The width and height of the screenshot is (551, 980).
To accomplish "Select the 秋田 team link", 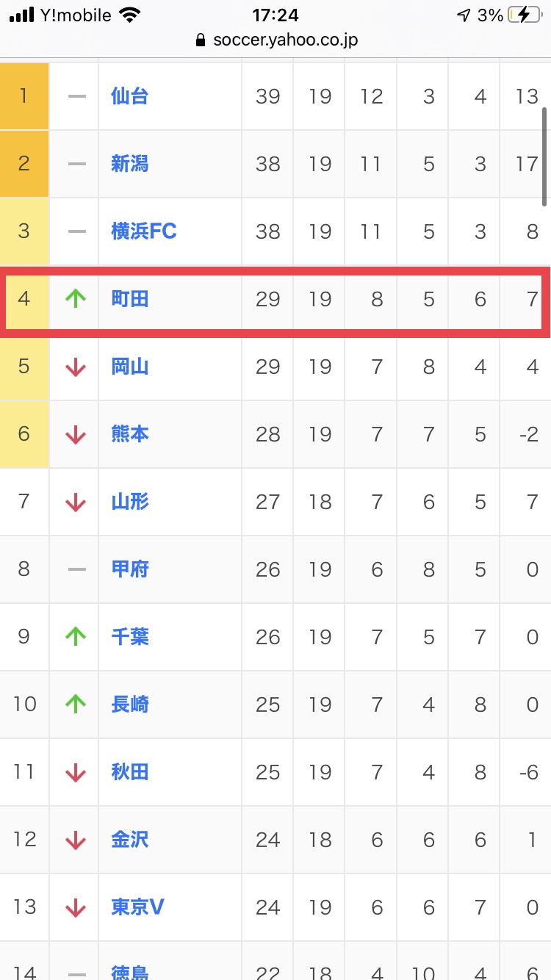I will pyautogui.click(x=130, y=772).
